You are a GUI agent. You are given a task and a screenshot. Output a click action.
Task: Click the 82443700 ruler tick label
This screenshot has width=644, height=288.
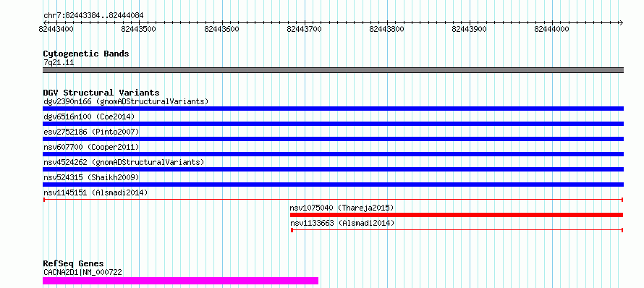(x=305, y=29)
